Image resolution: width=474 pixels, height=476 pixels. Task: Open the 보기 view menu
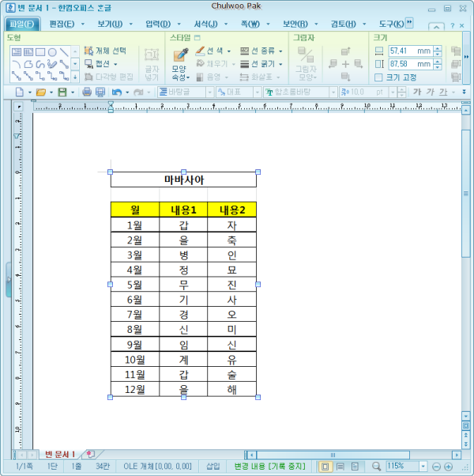(110, 24)
